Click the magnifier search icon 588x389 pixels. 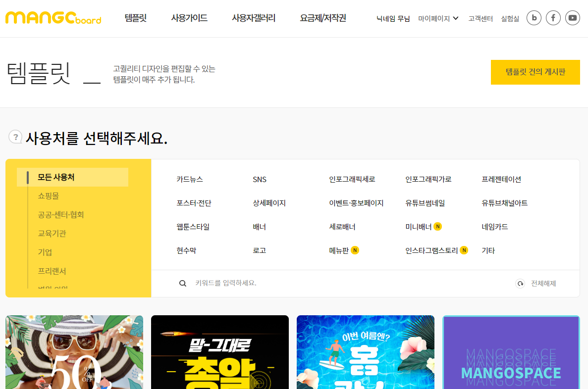(x=183, y=283)
